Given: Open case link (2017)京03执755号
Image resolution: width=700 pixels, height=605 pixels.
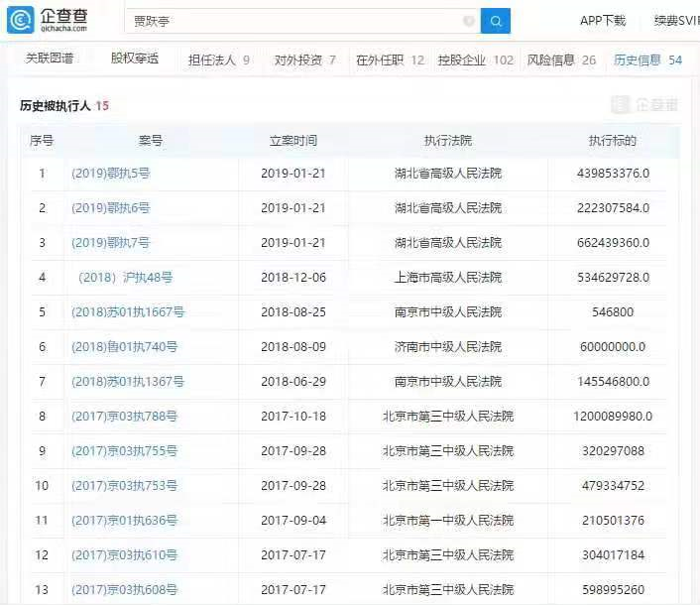Looking at the screenshot, I should tap(125, 451).
